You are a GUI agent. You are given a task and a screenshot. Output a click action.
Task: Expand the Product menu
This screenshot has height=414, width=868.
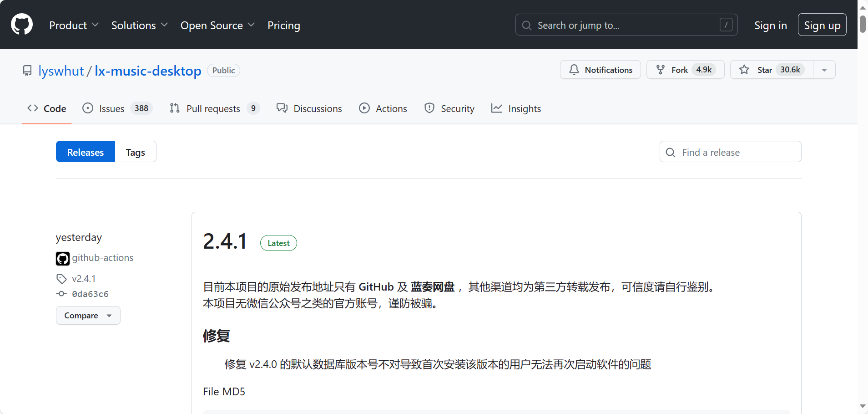74,25
